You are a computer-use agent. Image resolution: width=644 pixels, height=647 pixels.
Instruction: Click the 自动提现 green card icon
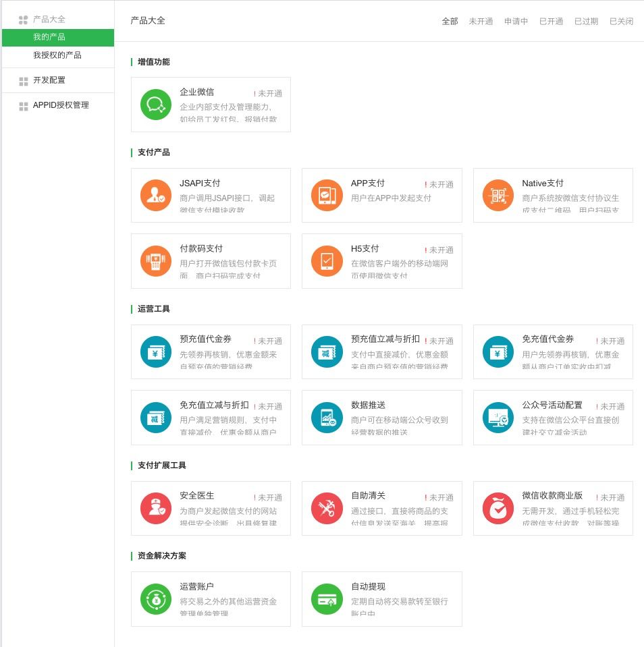click(x=327, y=598)
